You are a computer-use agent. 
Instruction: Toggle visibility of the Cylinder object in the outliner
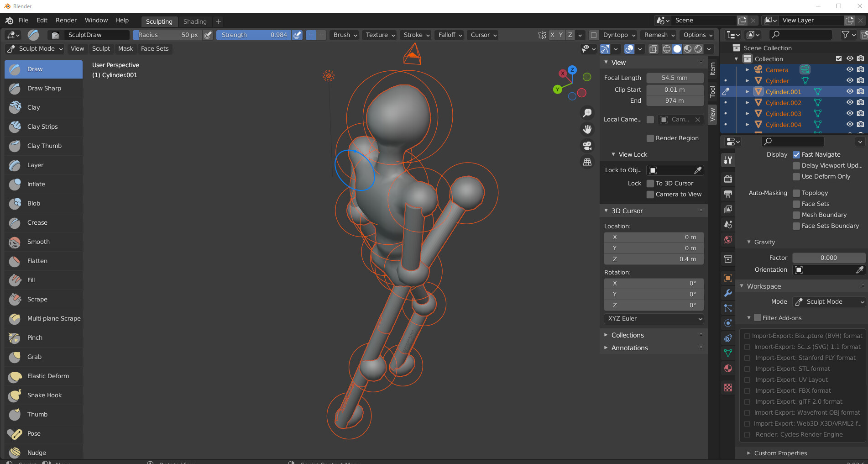pos(849,80)
